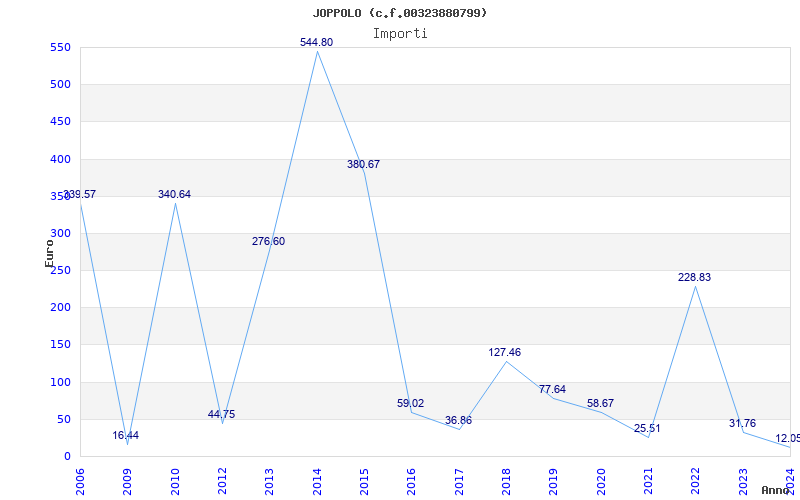Click the 550 y-axis tick label
The height and width of the screenshot is (500, 800).
click(60, 47)
